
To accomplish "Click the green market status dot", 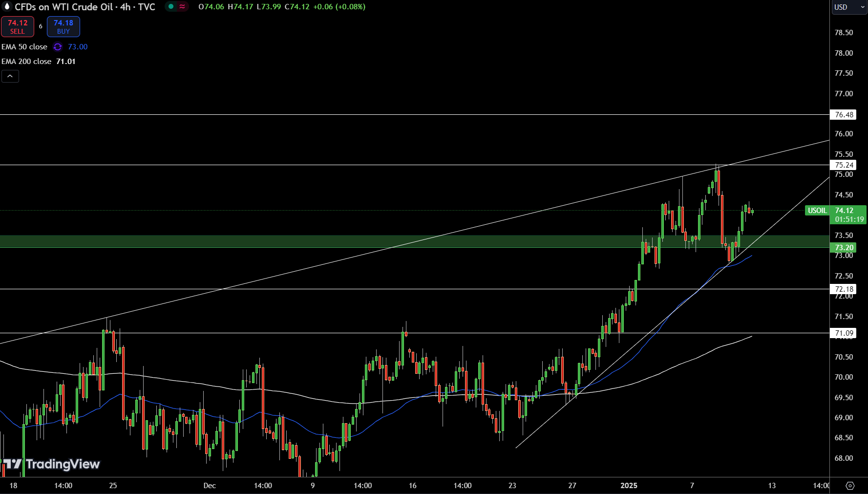I will coord(171,7).
